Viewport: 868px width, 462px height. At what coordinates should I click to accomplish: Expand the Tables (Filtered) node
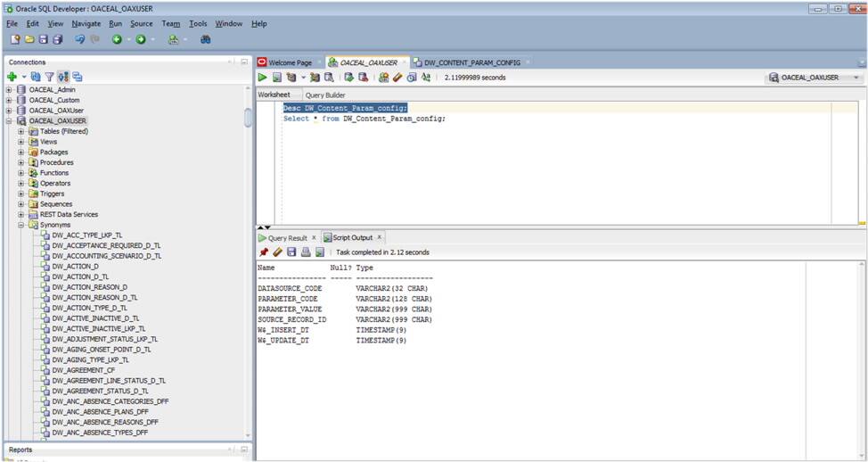click(21, 131)
